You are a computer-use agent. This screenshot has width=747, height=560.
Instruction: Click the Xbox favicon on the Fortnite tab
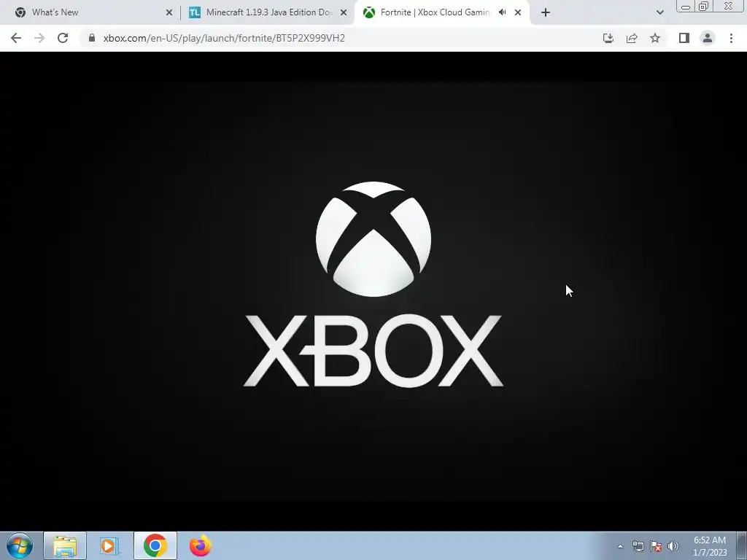click(x=369, y=12)
